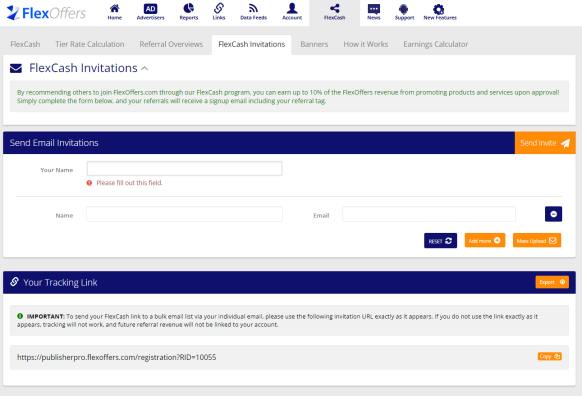
Task: Focus the recipient Name input field
Action: click(x=184, y=214)
